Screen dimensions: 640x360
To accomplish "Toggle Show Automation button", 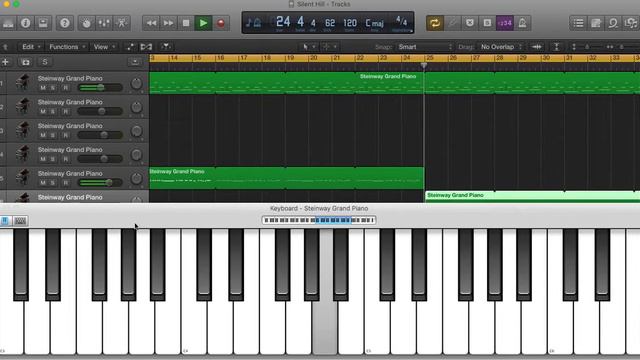I will [x=130, y=47].
